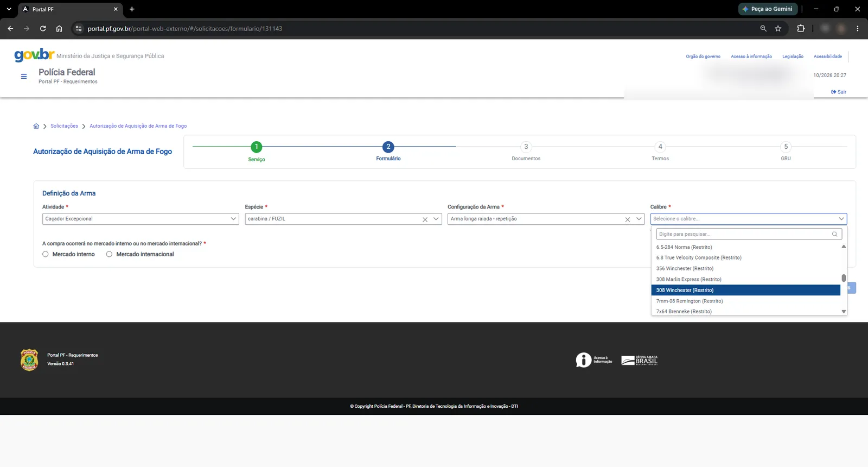Open the hamburger side menu
This screenshot has height=467, width=868.
click(24, 77)
